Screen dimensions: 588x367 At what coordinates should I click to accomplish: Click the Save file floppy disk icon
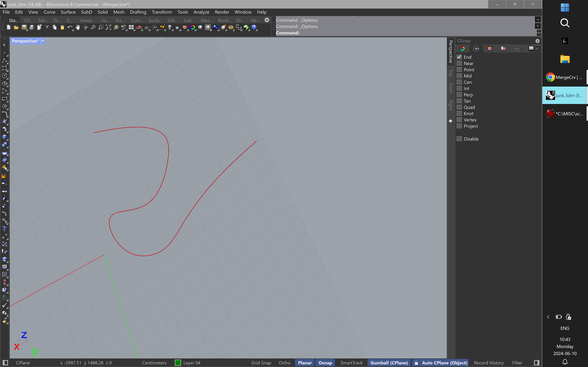pos(24,27)
